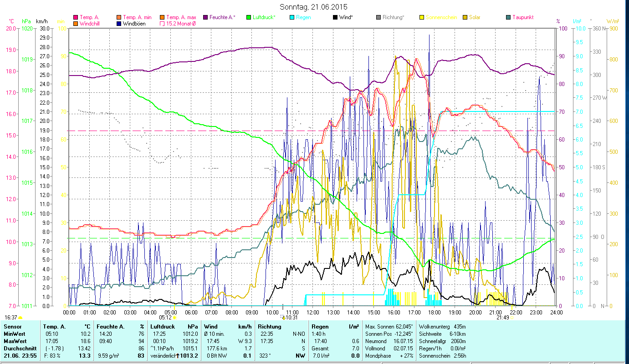Click the Solar legend swatch

(465, 17)
